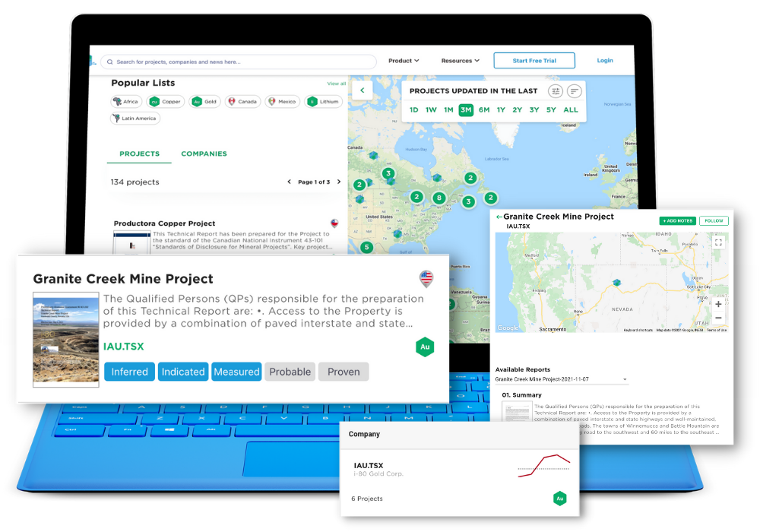Screen dimensions: 760x532
Task: Select the Latin America list chip
Action: (x=135, y=119)
